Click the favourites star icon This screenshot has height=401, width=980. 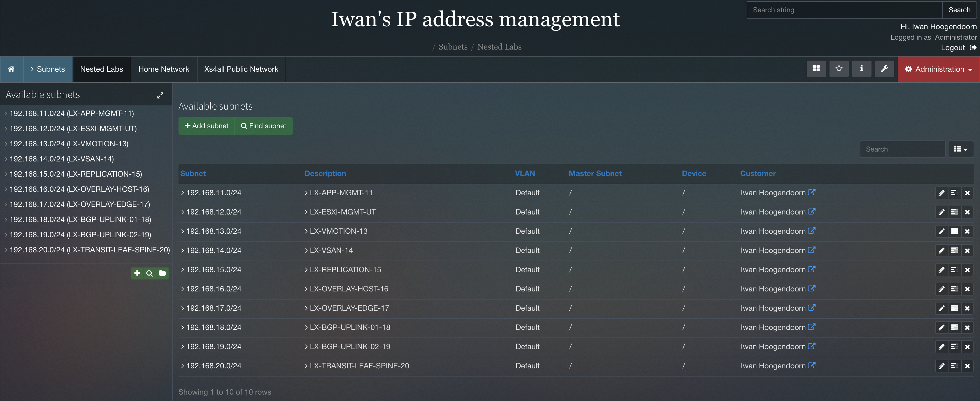click(x=839, y=69)
